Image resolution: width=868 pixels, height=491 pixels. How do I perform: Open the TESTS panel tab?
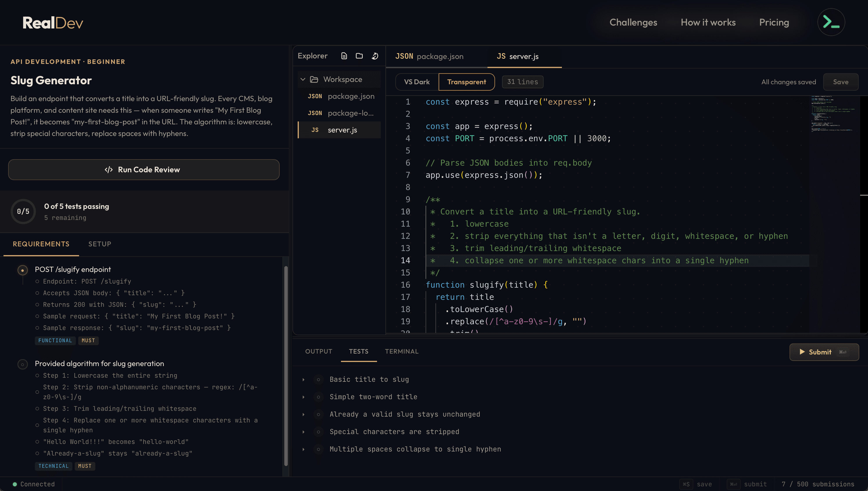pos(359,351)
